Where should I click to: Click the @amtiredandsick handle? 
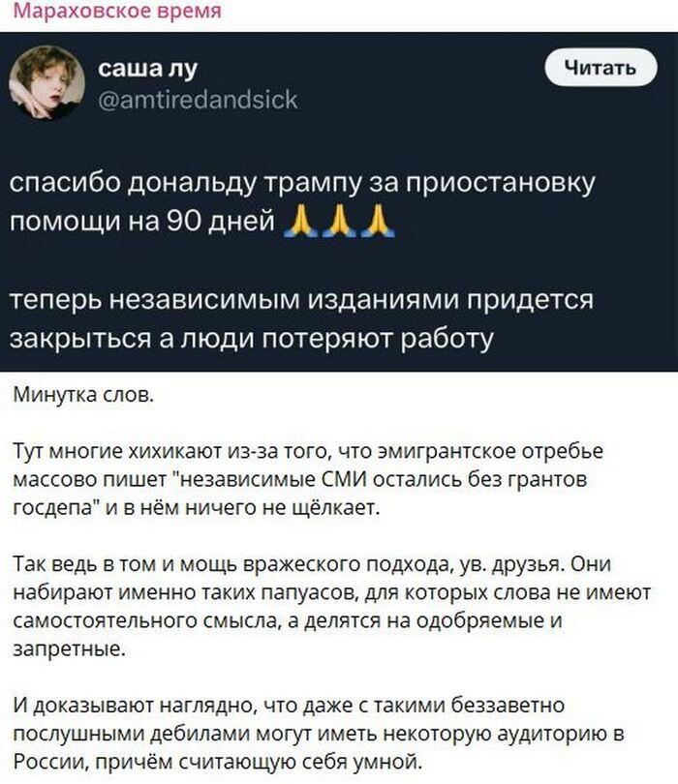(x=200, y=100)
